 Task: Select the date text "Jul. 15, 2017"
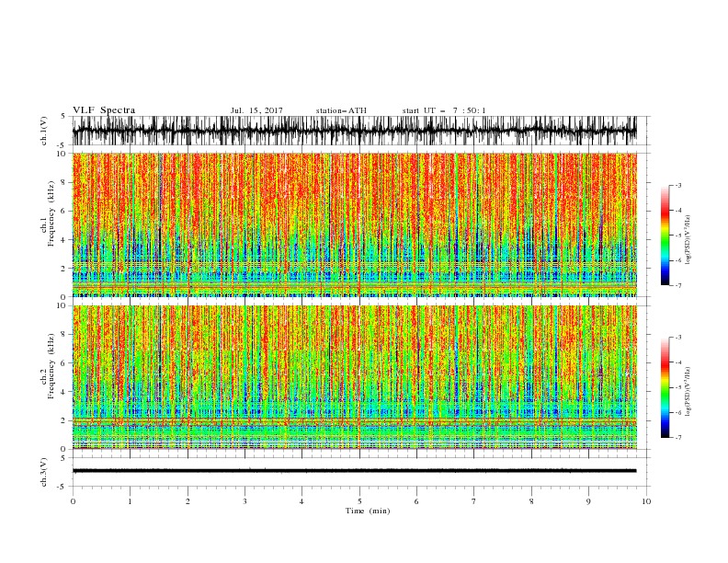coord(256,110)
